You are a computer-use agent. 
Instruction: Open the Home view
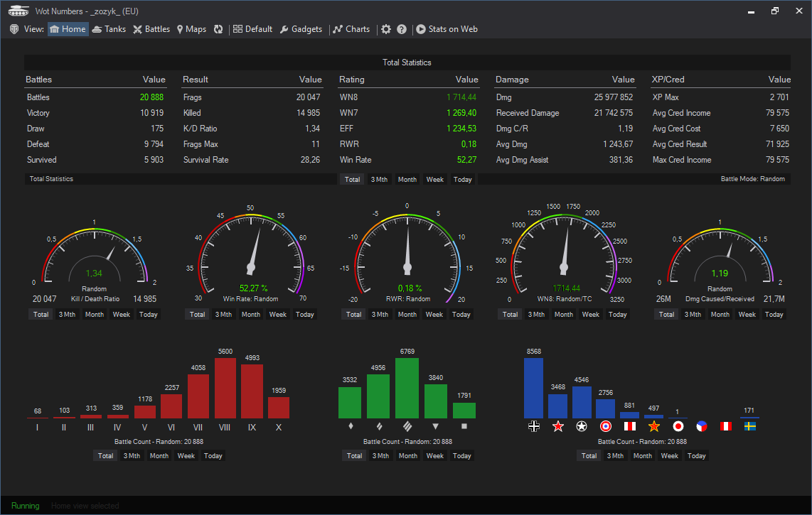coord(68,30)
